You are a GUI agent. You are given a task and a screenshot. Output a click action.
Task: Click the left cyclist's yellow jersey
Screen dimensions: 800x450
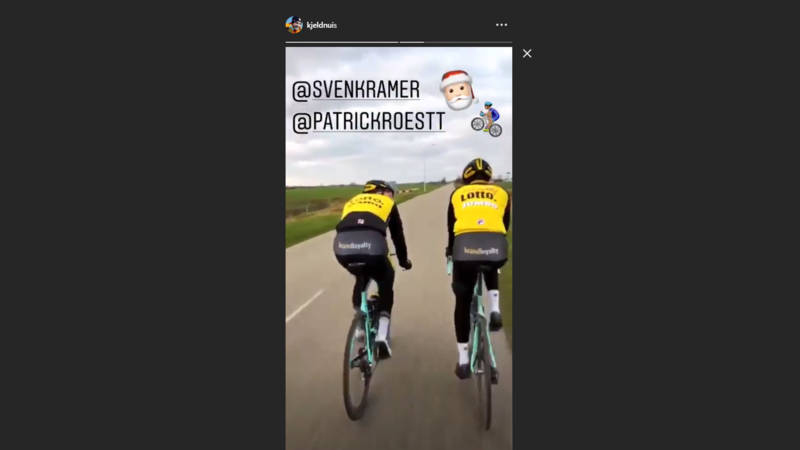click(x=368, y=206)
